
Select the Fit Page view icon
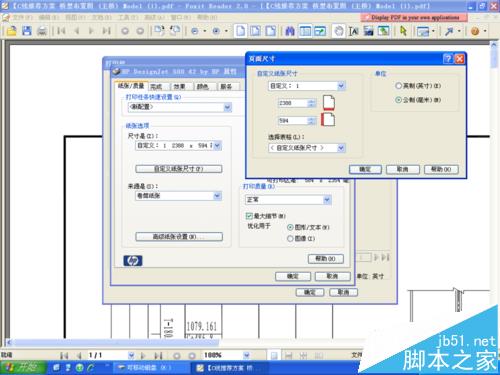[x=256, y=31]
